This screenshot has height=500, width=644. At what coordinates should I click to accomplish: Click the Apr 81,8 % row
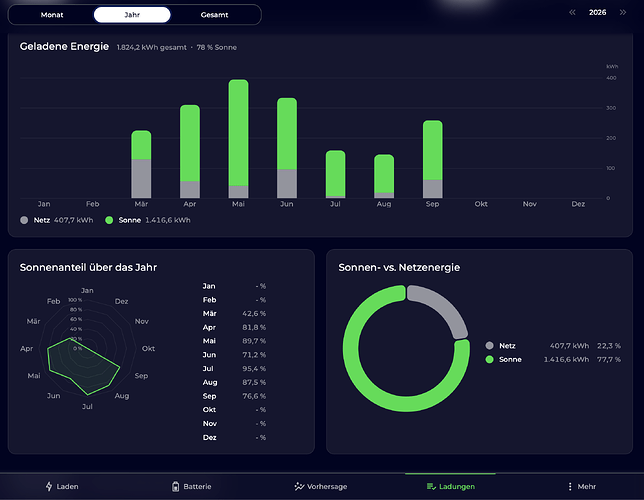pyautogui.click(x=234, y=327)
